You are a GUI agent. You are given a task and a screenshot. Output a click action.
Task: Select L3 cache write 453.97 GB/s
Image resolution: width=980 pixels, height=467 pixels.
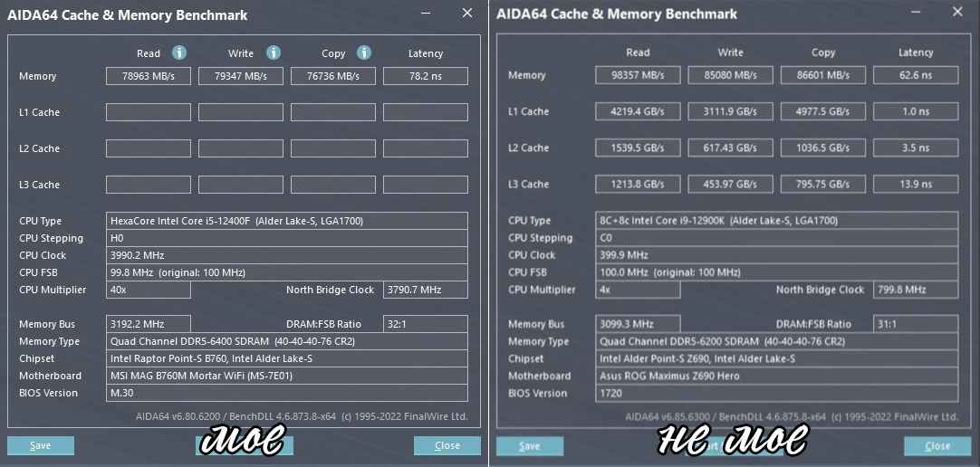click(731, 184)
